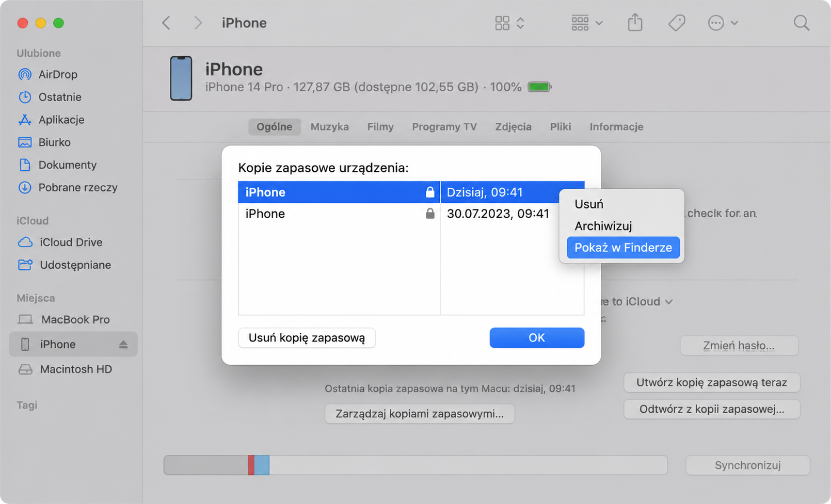The image size is (831, 504).
Task: Open the group-by options icon in toolbar
Action: click(587, 23)
